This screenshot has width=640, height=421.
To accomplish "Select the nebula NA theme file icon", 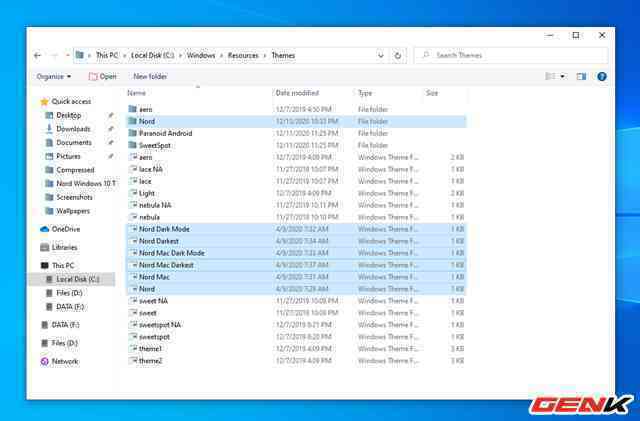I will coord(133,205).
